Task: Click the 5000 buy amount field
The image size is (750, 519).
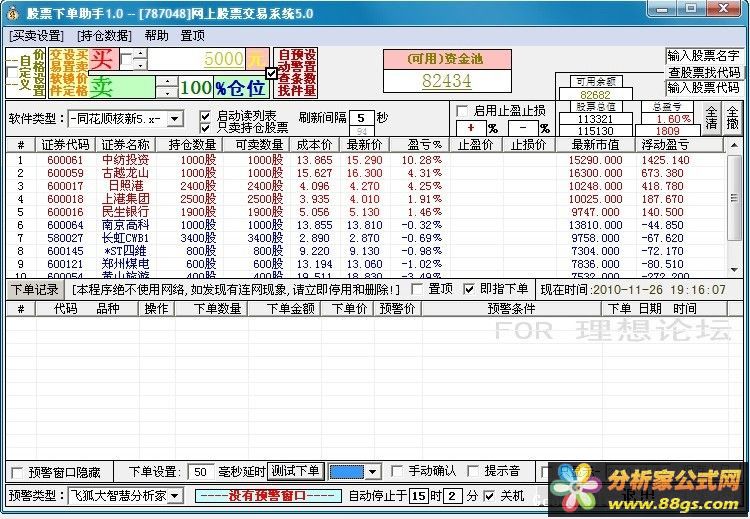Action: pos(197,59)
